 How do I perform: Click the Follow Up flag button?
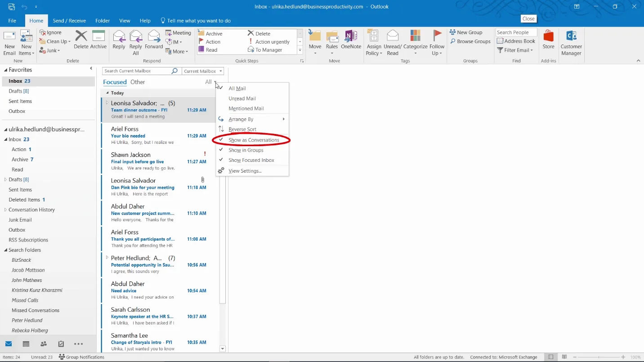[x=437, y=43]
